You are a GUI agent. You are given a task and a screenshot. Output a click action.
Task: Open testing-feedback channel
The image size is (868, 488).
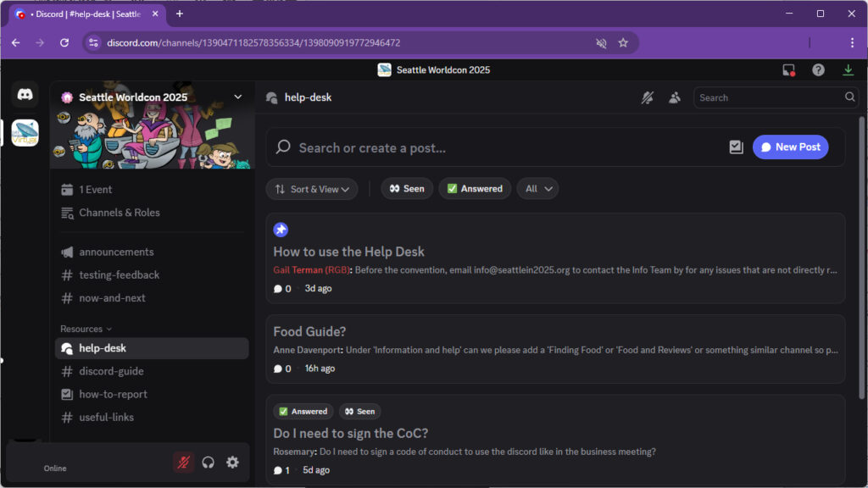[x=152, y=275]
